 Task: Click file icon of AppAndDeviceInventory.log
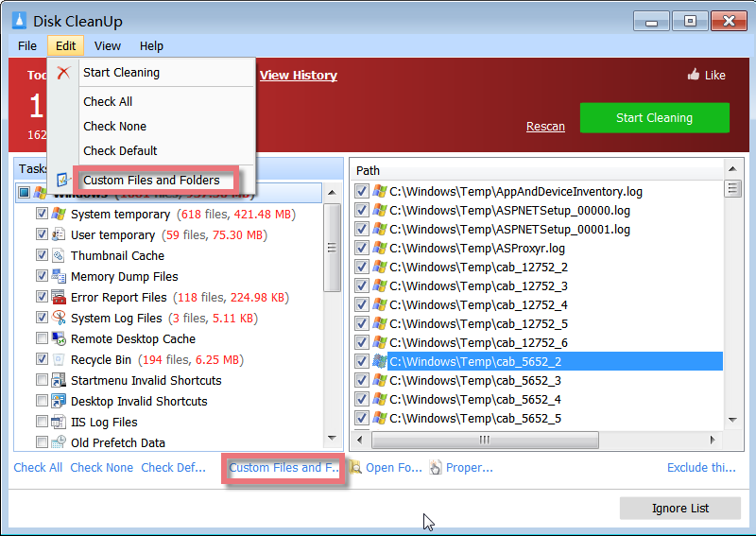pos(380,192)
